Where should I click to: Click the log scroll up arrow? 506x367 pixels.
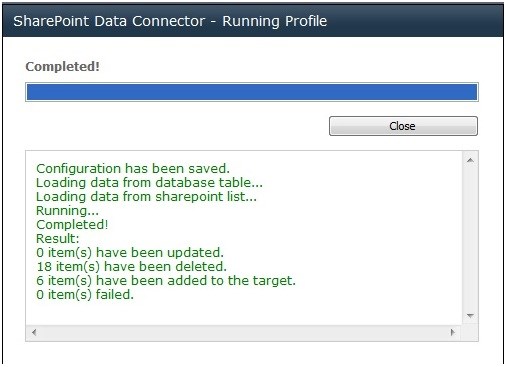470,161
